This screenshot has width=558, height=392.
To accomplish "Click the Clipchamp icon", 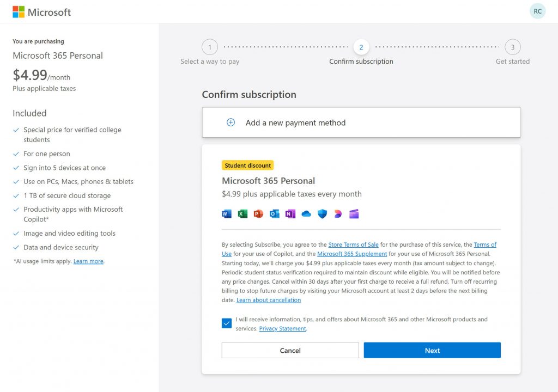I will 354,213.
